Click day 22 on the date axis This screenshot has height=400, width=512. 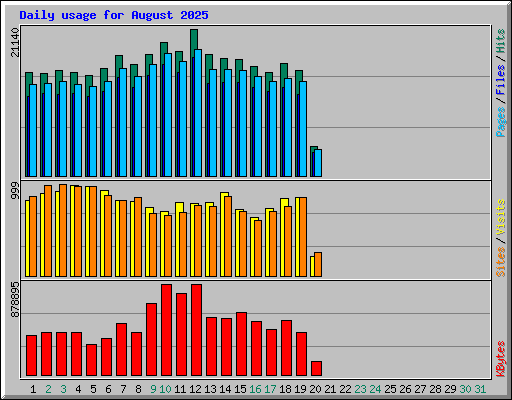pyautogui.click(x=345, y=389)
